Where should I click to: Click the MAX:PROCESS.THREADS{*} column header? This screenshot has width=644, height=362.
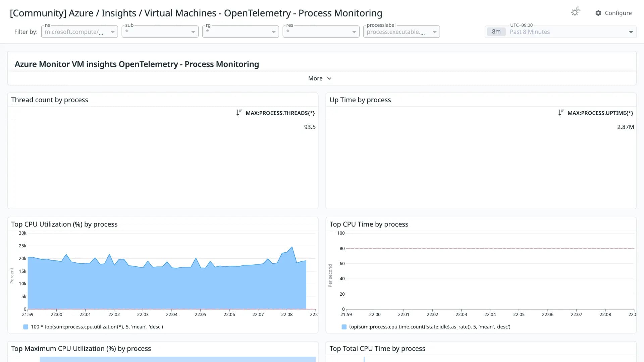[280, 113]
